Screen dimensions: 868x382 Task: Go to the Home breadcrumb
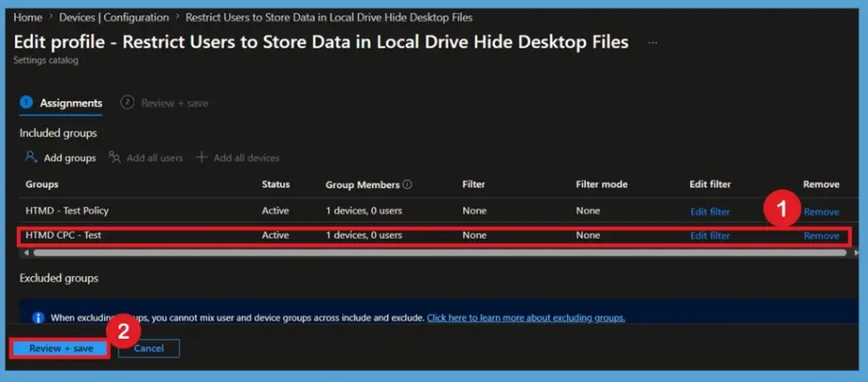28,18
